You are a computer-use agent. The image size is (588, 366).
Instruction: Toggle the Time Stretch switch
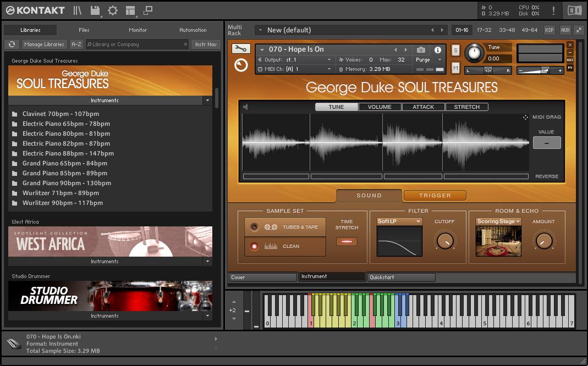(347, 241)
